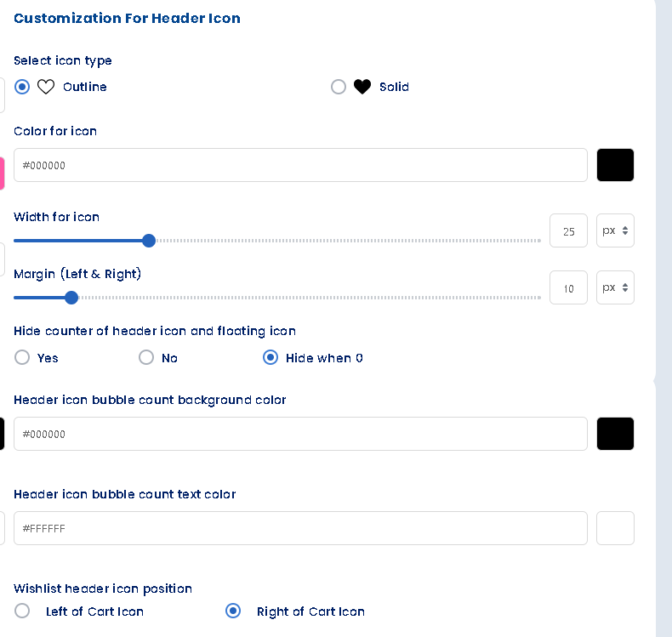Click the margin value number box
This screenshot has width=672, height=637.
(x=568, y=288)
